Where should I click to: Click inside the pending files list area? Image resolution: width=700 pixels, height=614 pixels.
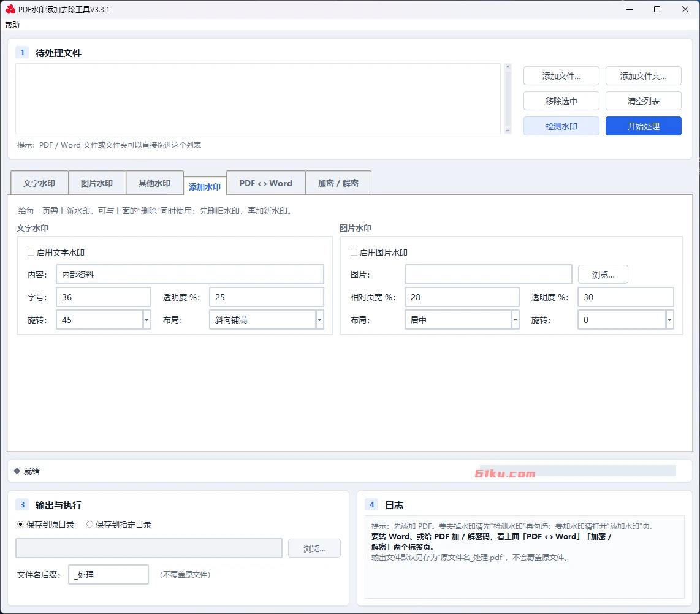(x=258, y=99)
